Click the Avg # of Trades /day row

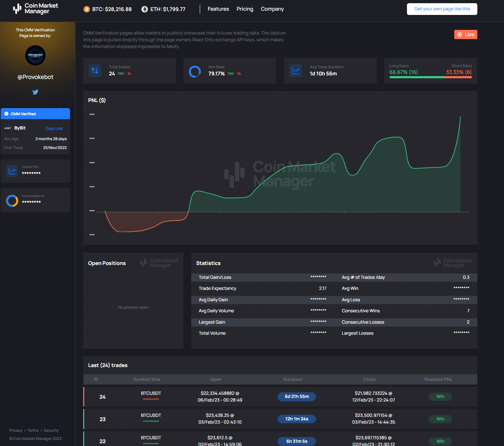point(406,277)
